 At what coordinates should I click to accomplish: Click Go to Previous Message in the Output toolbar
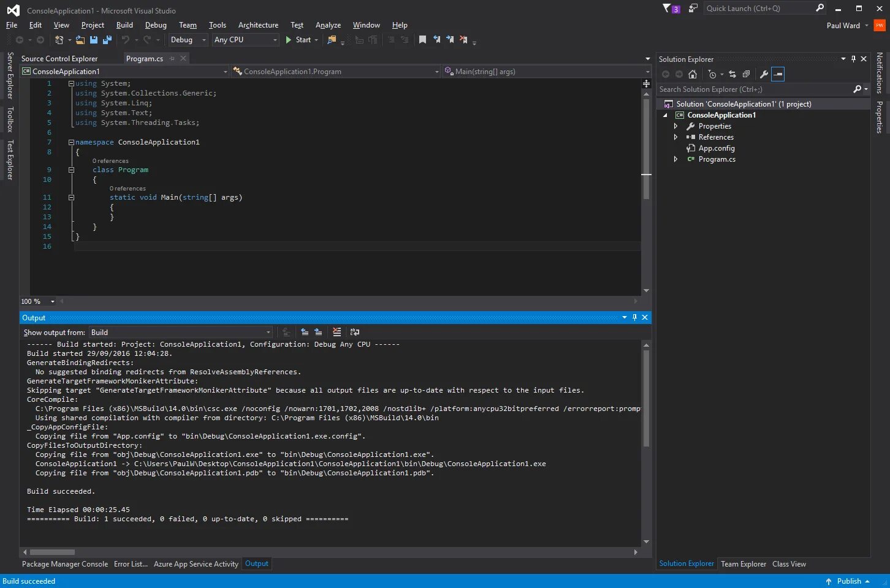click(x=305, y=332)
